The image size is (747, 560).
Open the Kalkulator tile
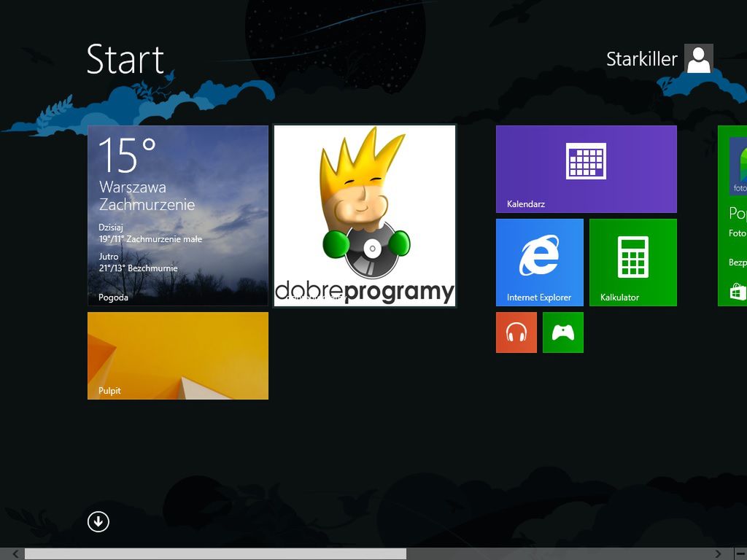pyautogui.click(x=632, y=262)
